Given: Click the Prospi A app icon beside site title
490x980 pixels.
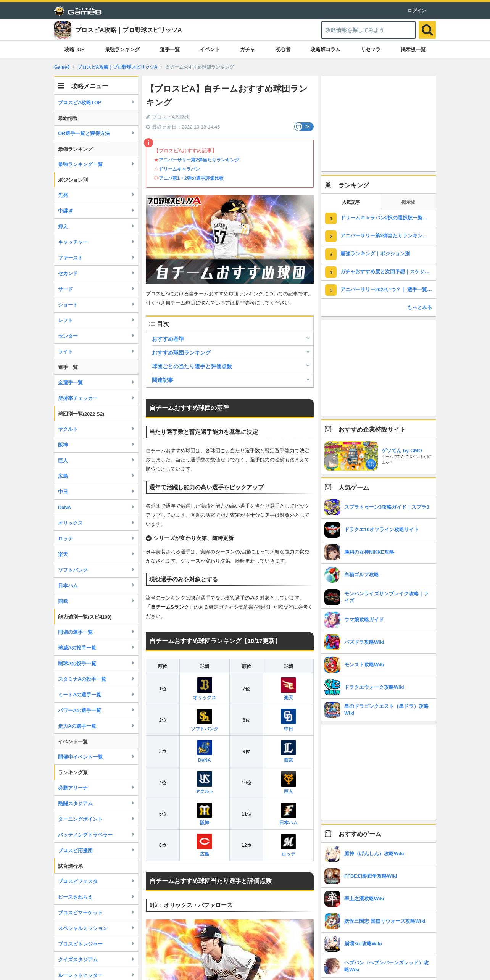Looking at the screenshot, I should tap(63, 30).
